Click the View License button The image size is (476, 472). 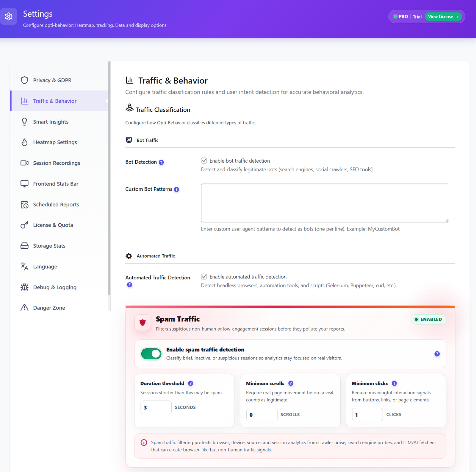443,17
